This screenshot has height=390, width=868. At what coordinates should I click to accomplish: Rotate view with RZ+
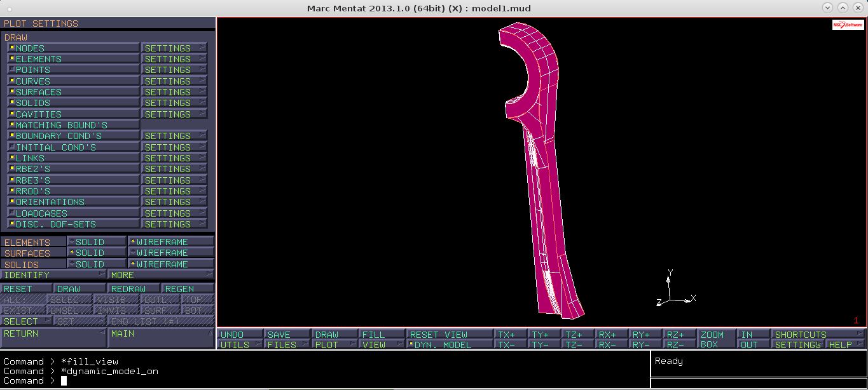click(x=680, y=334)
